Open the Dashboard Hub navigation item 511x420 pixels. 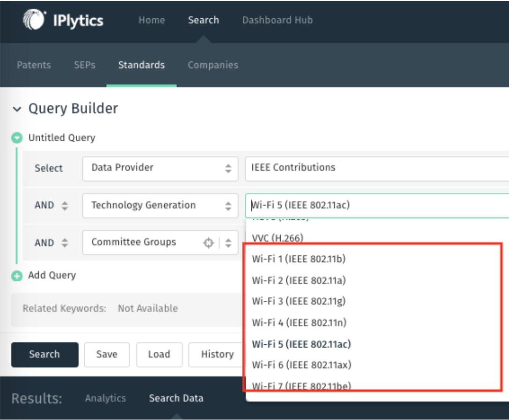tap(277, 20)
